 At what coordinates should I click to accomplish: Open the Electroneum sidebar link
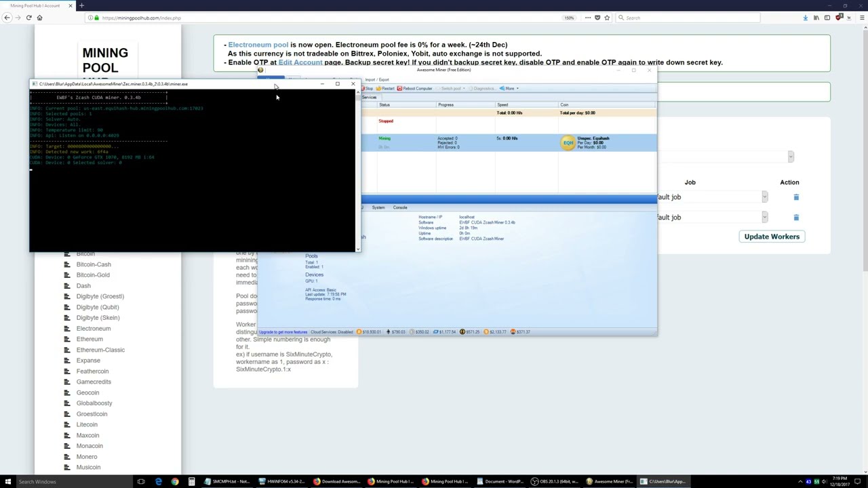94,329
